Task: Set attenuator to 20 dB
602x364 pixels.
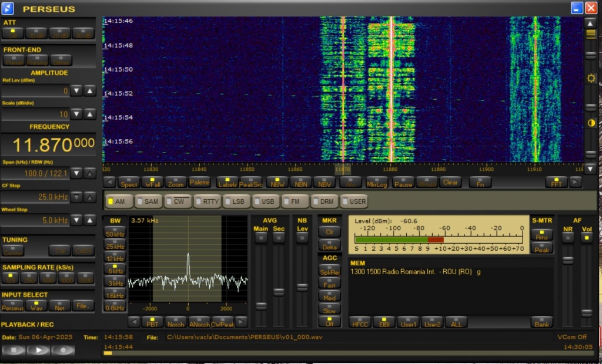Action: click(x=60, y=33)
